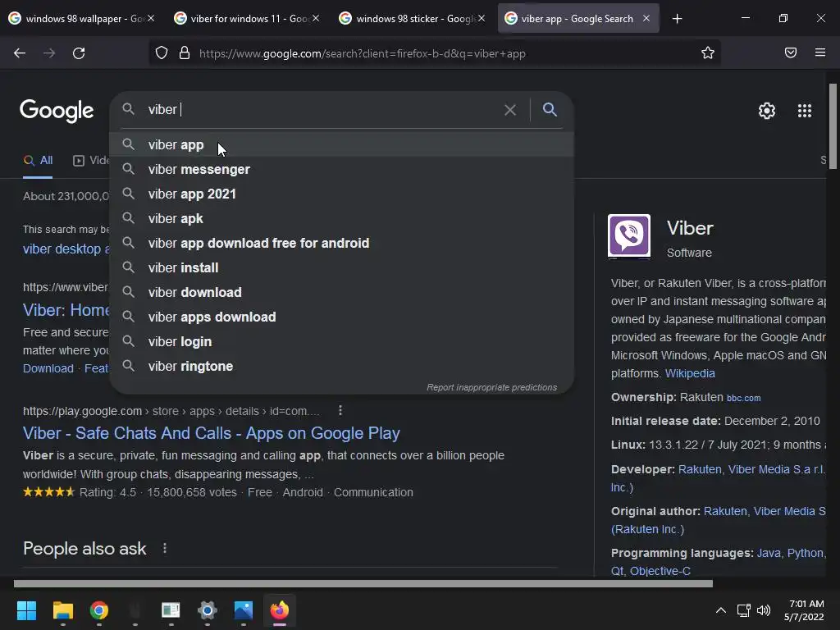Click the Viber logo in knowledge panel

pyautogui.click(x=629, y=235)
